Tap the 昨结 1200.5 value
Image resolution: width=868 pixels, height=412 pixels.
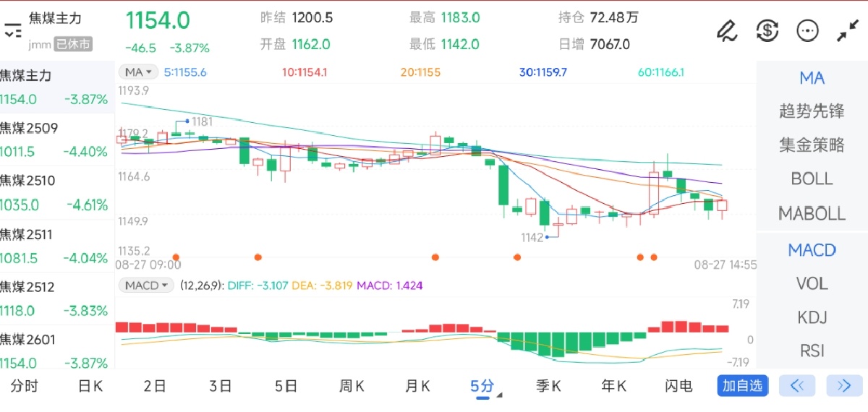coord(312,17)
